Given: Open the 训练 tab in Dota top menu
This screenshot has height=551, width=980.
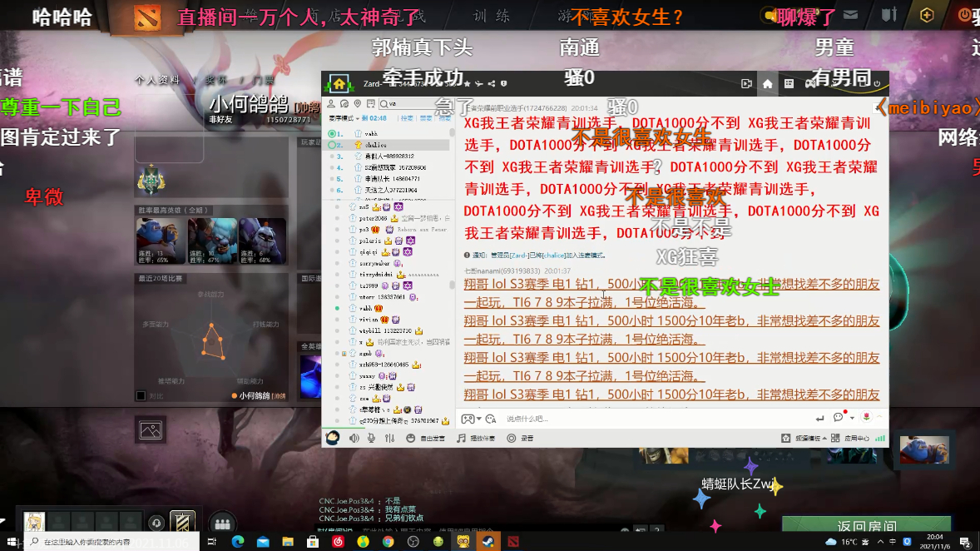Looking at the screenshot, I should point(492,17).
